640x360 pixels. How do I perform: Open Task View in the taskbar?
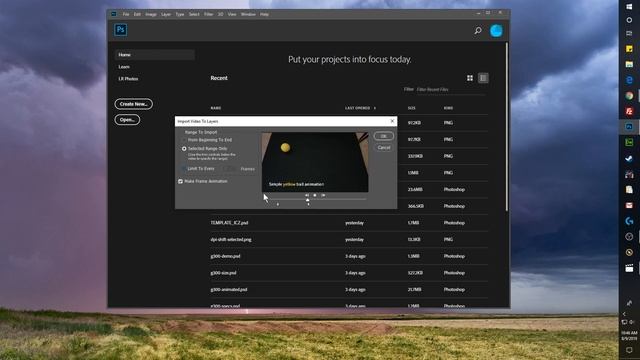click(x=629, y=33)
